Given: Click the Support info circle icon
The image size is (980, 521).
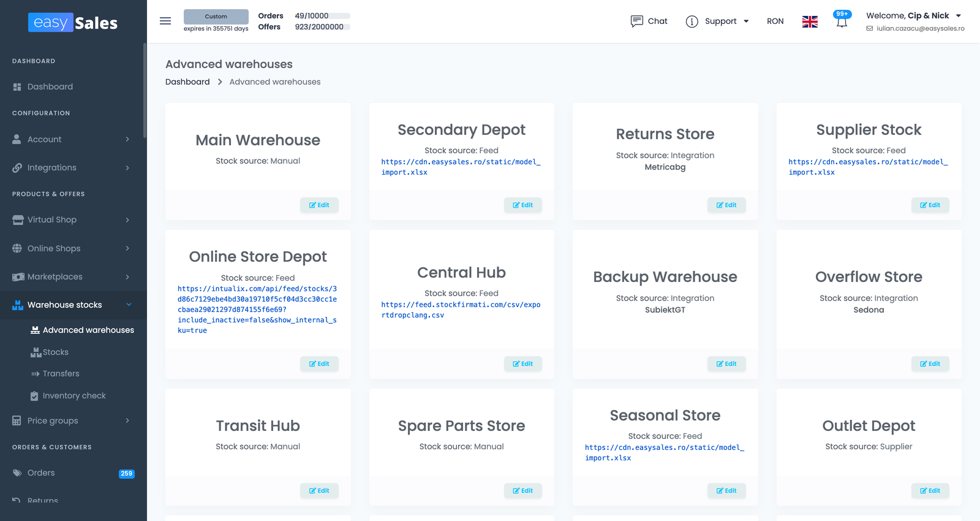Looking at the screenshot, I should 692,21.
